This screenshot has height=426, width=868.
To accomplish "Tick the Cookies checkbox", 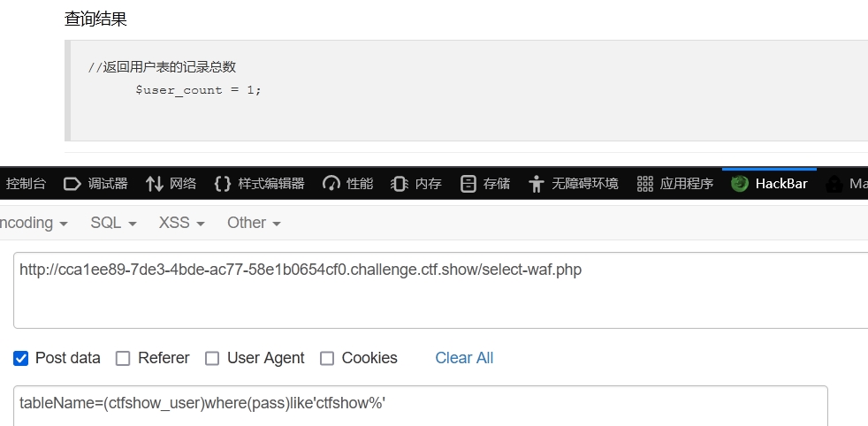I will point(327,359).
